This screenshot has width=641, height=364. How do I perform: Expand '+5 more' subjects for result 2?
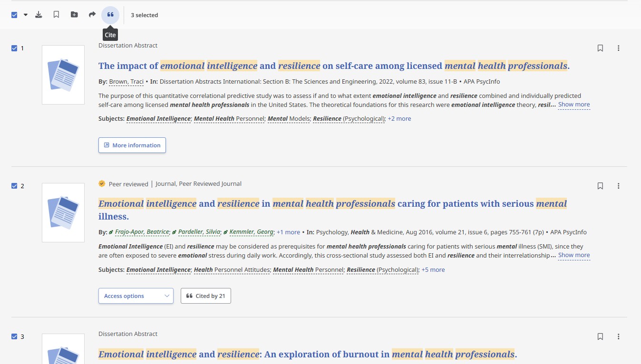pyautogui.click(x=433, y=269)
